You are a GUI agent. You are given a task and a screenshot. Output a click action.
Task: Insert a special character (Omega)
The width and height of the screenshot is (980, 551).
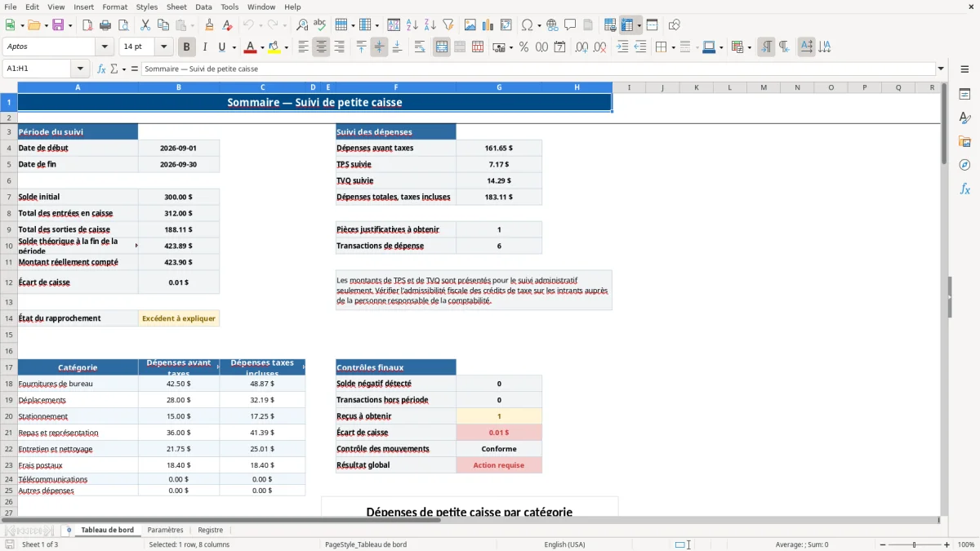coord(527,25)
